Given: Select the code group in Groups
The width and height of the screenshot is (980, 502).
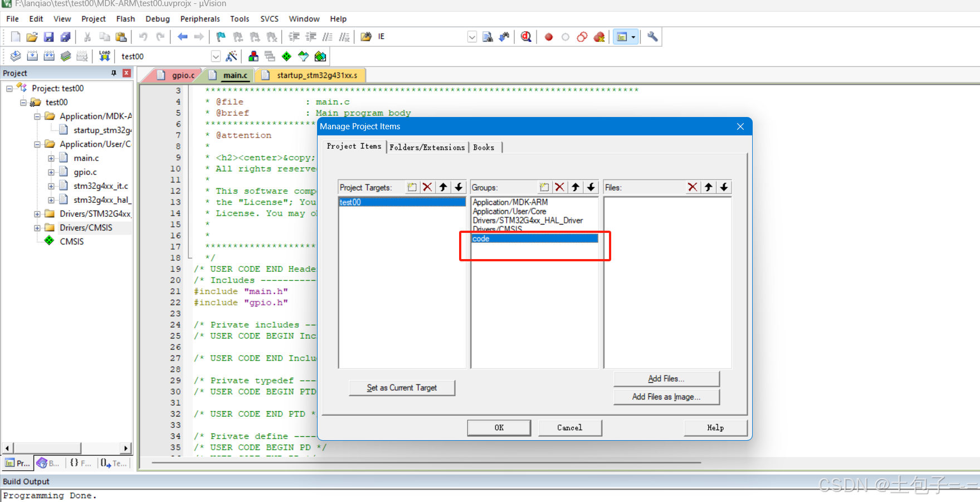Looking at the screenshot, I should point(534,238).
